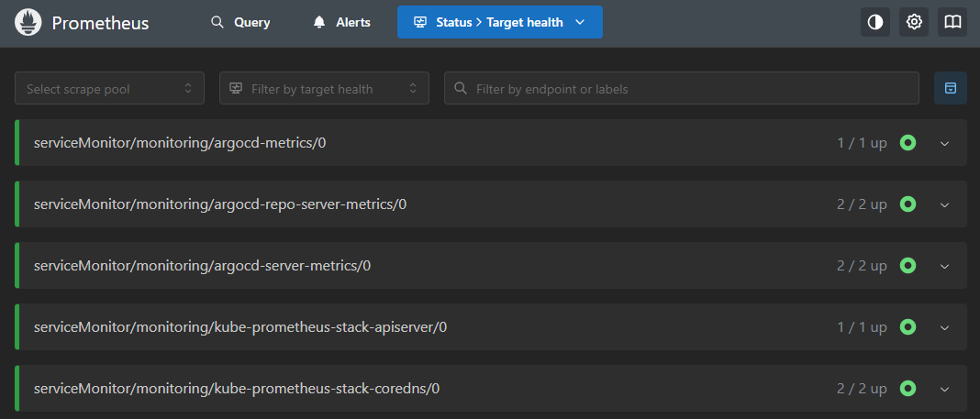
Task: Open the Filter by target health dropdown
Action: pyautogui.click(x=325, y=89)
